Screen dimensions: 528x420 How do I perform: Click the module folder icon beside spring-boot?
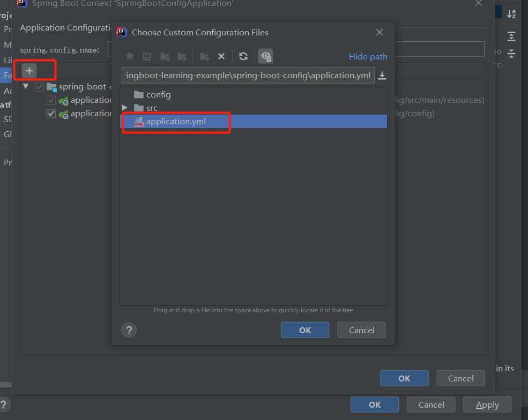click(x=51, y=87)
